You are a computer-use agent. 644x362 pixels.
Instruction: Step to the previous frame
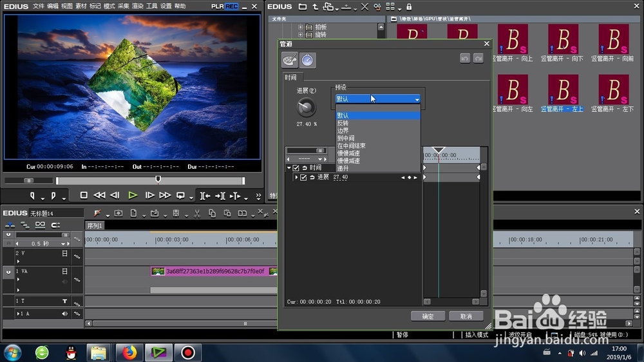click(x=115, y=195)
